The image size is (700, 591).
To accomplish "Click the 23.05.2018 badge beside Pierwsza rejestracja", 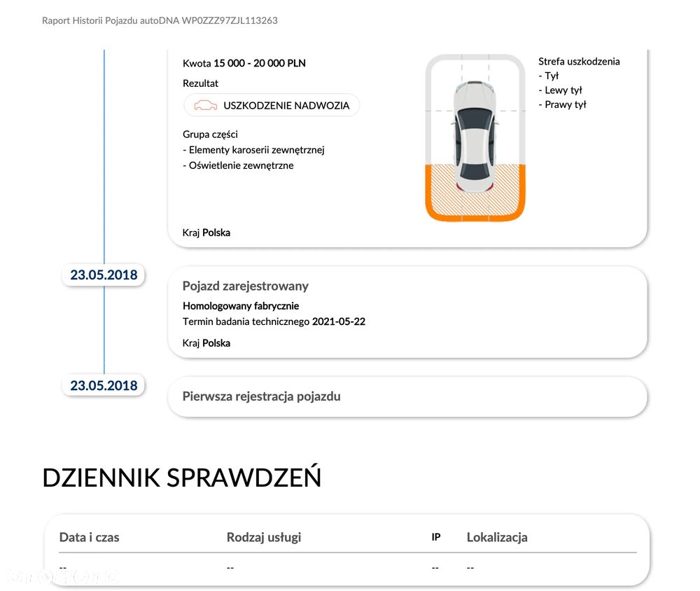I will click(104, 385).
